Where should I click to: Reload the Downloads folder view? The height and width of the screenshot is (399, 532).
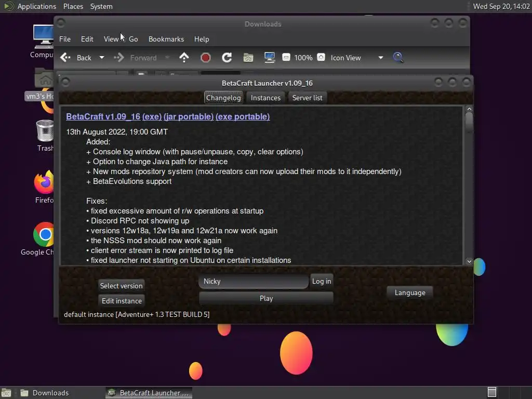coord(227,58)
